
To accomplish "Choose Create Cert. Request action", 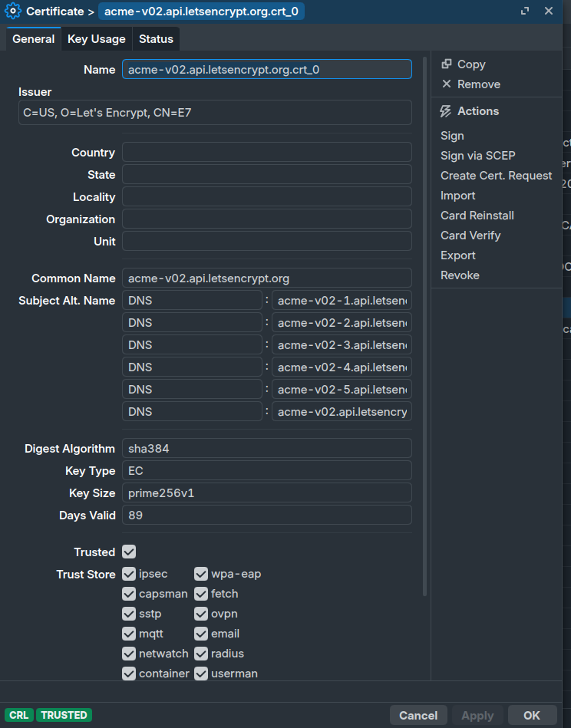I will point(497,176).
